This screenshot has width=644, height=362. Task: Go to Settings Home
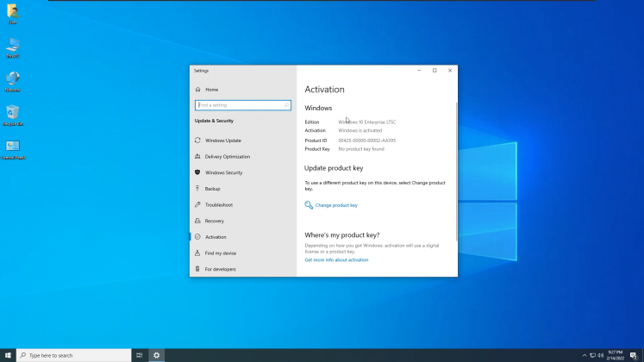tap(211, 90)
